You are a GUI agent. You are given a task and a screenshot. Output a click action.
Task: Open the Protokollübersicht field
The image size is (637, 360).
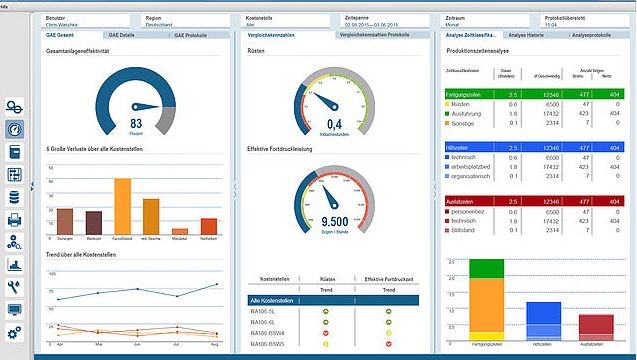(586, 22)
